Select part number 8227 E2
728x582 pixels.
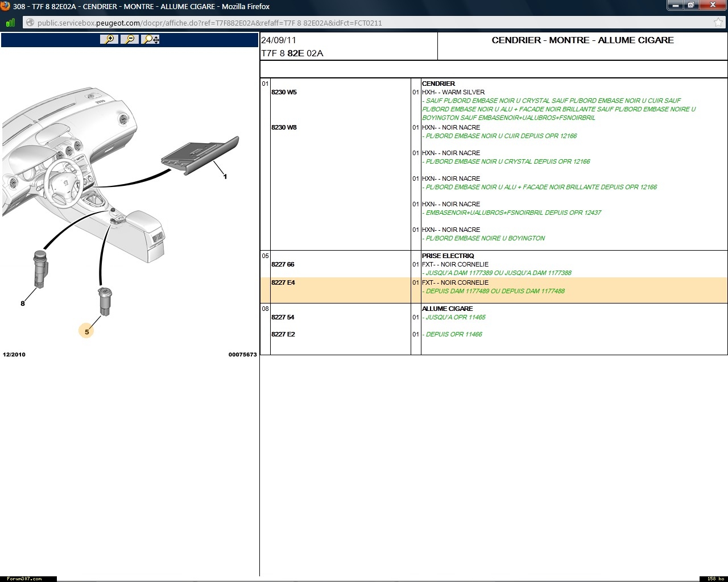pos(283,334)
